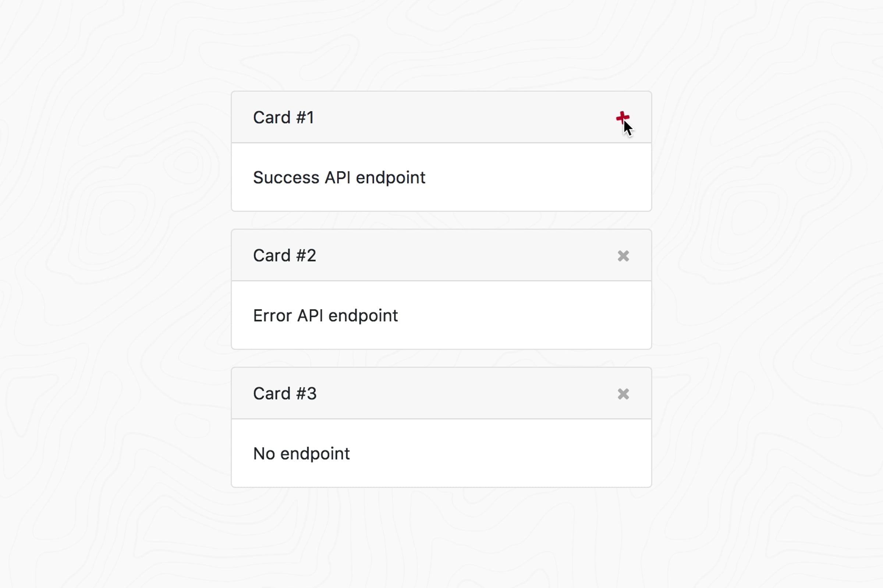
Task: Dismiss Card #1 with its red close icon
Action: 623,118
